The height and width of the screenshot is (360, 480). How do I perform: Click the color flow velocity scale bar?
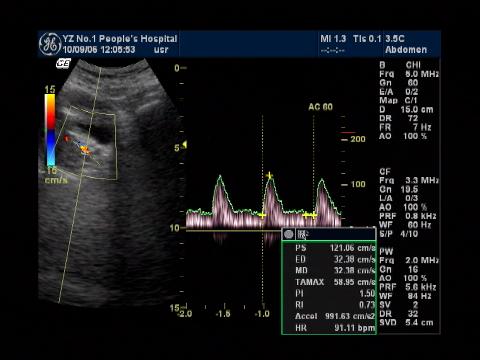(51, 130)
